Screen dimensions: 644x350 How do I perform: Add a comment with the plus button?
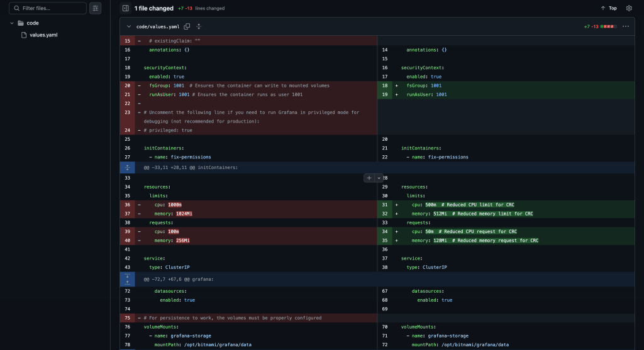369,178
